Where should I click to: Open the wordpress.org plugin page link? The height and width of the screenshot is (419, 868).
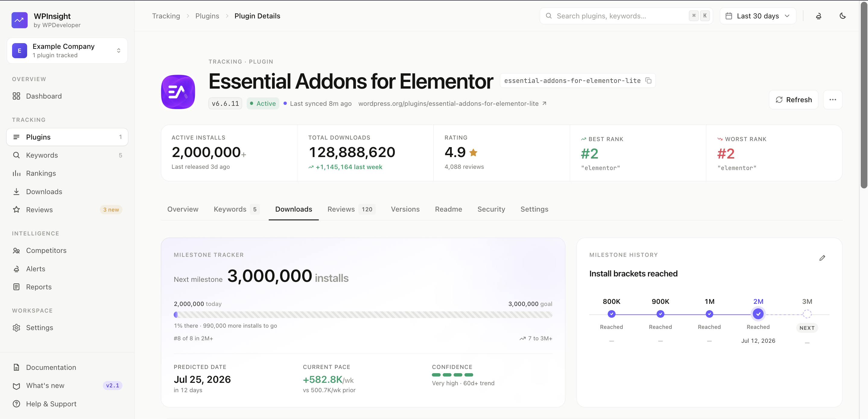coord(452,103)
